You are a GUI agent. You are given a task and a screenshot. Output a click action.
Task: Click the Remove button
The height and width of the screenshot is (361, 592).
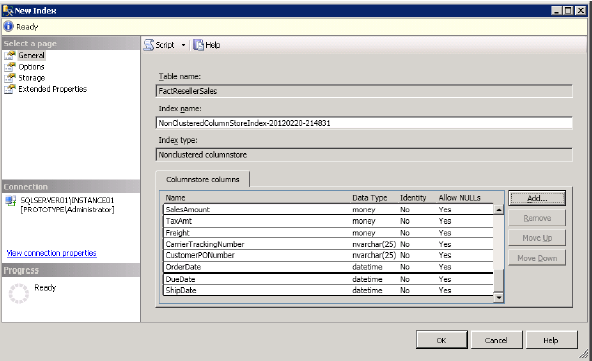point(537,218)
